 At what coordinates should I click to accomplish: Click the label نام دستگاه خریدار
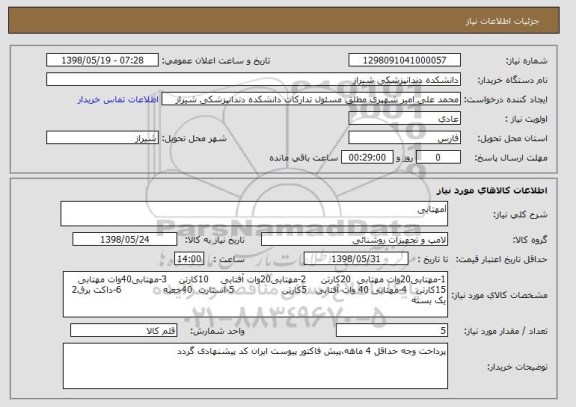[x=512, y=80]
